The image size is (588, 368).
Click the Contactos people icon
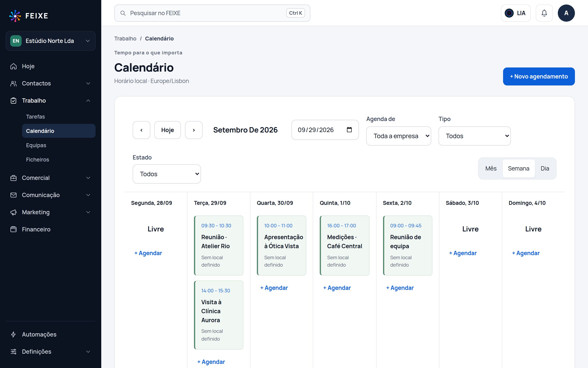click(x=14, y=83)
